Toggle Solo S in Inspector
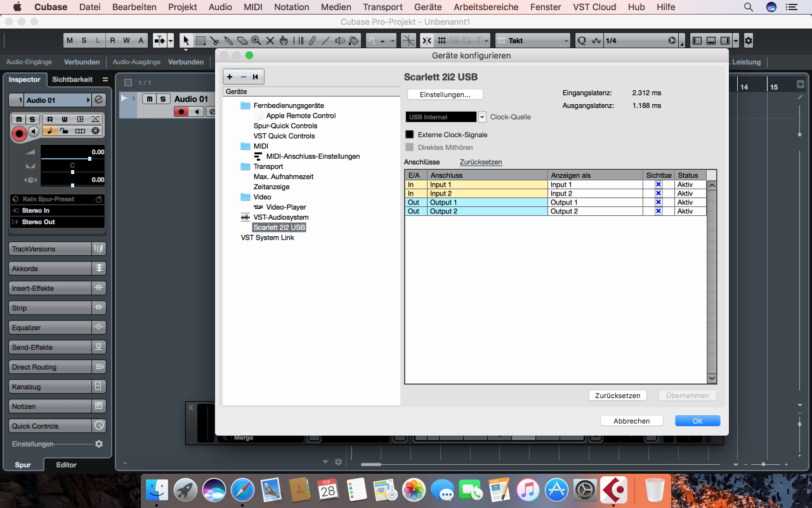The image size is (812, 508). point(32,119)
